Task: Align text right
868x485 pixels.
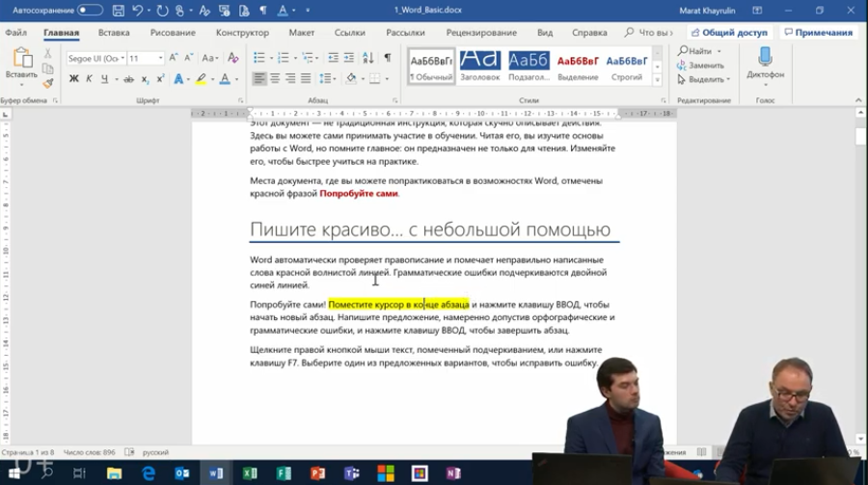Action: (290, 79)
